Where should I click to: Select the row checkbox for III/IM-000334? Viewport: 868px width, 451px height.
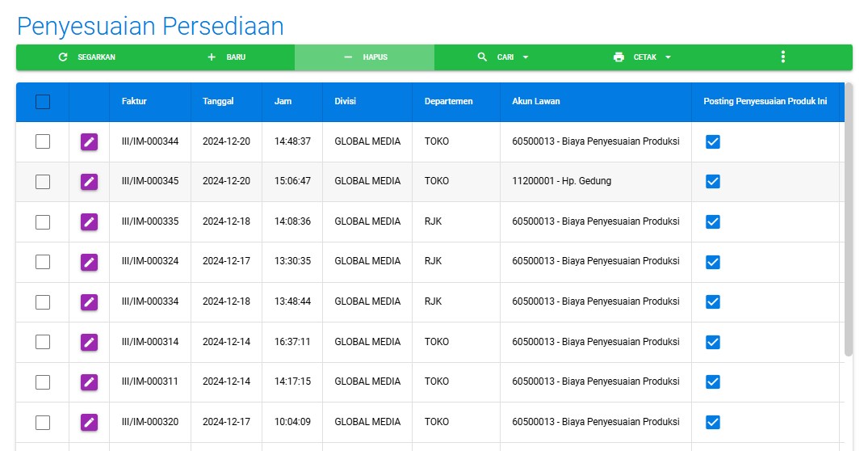coord(43,301)
